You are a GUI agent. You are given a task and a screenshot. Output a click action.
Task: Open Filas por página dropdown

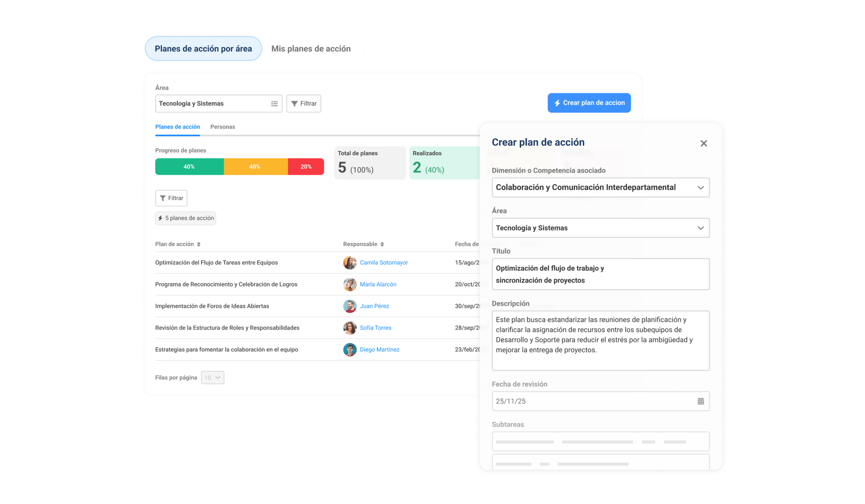click(212, 377)
